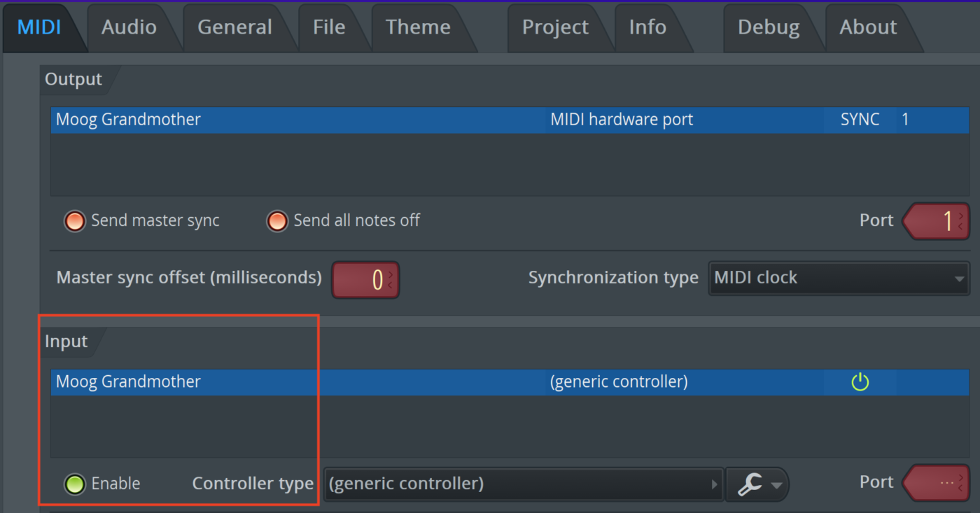Select Moog Grandmother in the Output list
Image resolution: width=980 pixels, height=513 pixels.
pyautogui.click(x=129, y=120)
